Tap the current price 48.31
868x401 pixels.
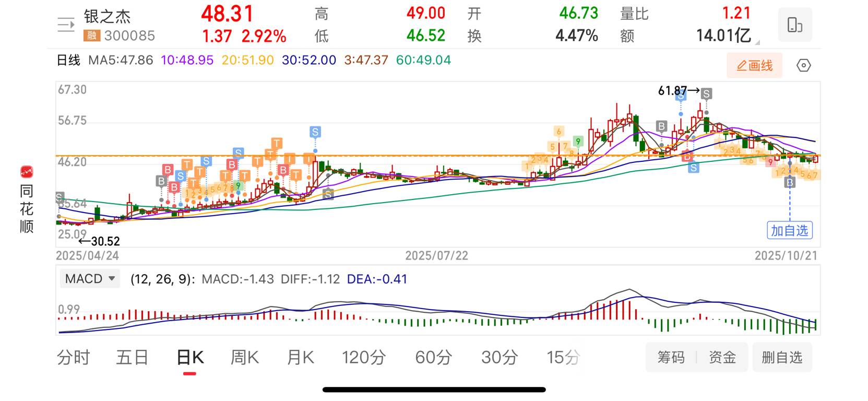tap(227, 14)
